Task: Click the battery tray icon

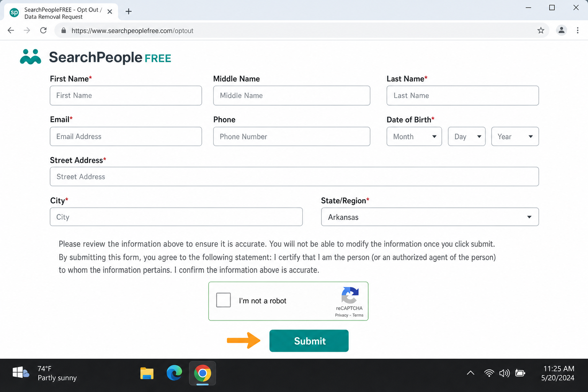Action: coord(520,373)
